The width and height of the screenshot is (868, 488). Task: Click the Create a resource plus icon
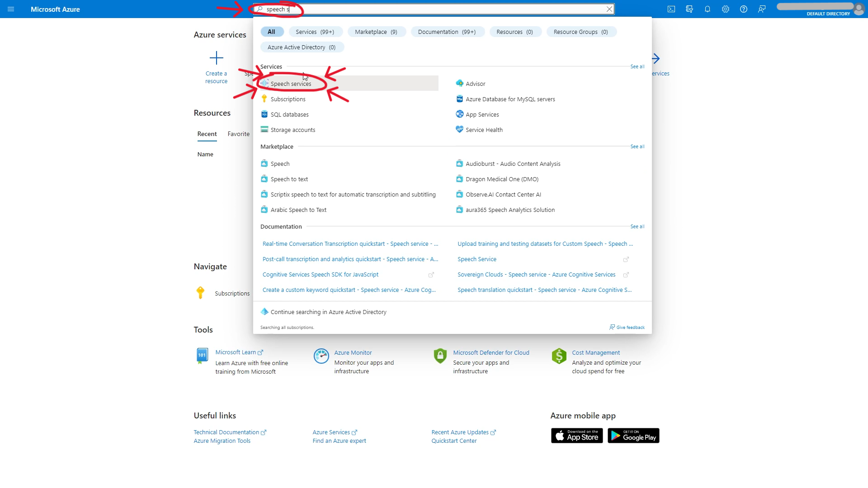(216, 58)
